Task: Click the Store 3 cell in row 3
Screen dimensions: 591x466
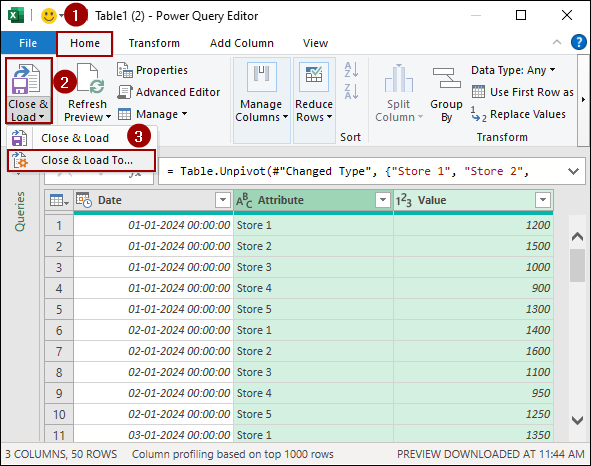Action: pyautogui.click(x=313, y=267)
